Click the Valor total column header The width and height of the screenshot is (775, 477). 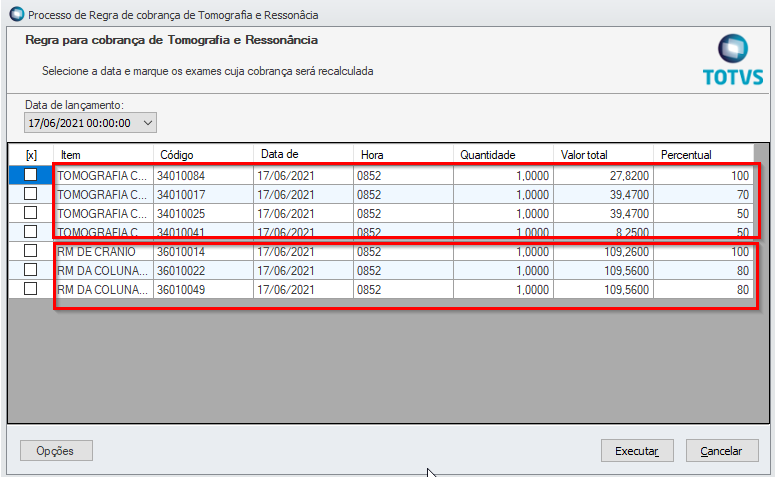point(603,155)
